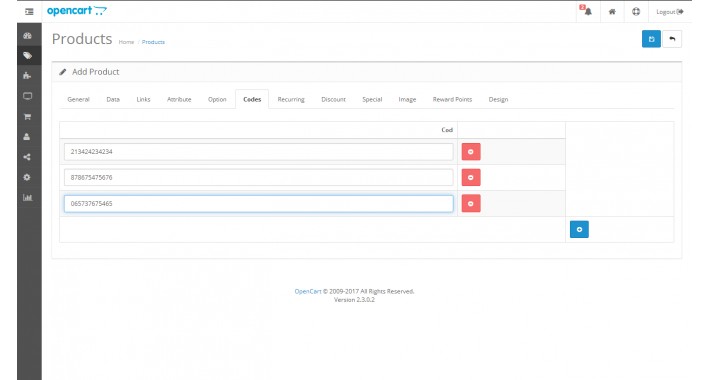Image resolution: width=710 pixels, height=380 pixels.
Task: Select the Codes tab
Action: [252, 99]
